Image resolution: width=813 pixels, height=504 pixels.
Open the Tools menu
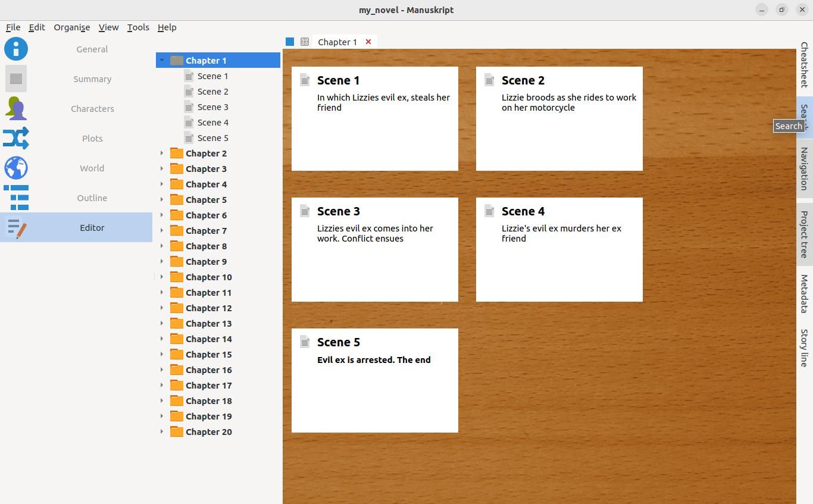[x=138, y=27]
